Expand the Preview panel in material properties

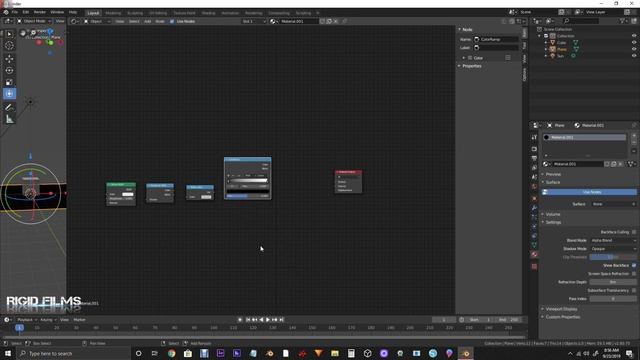[x=553, y=174]
